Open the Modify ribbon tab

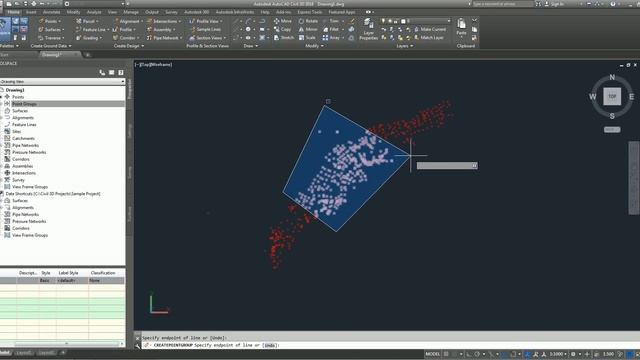[x=73, y=12]
